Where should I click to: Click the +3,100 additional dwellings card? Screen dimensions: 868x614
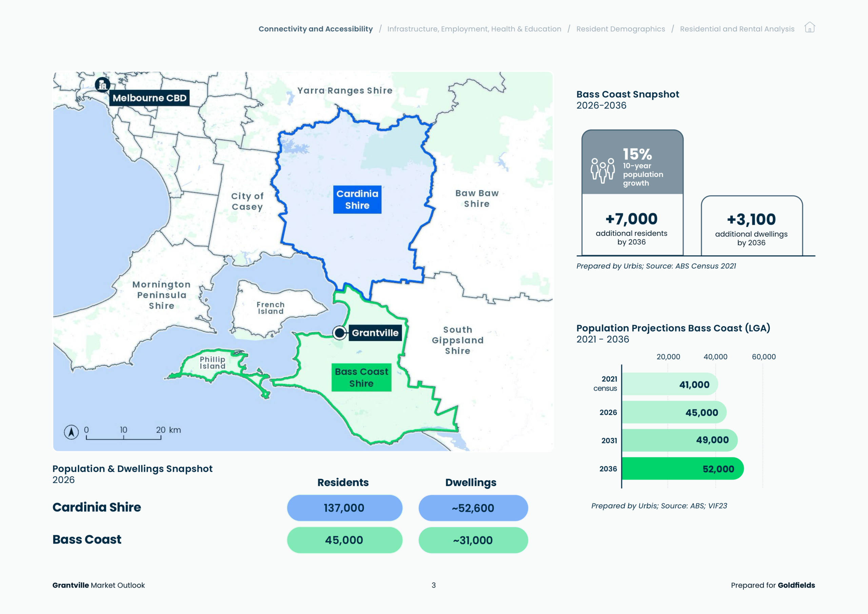pos(752,226)
